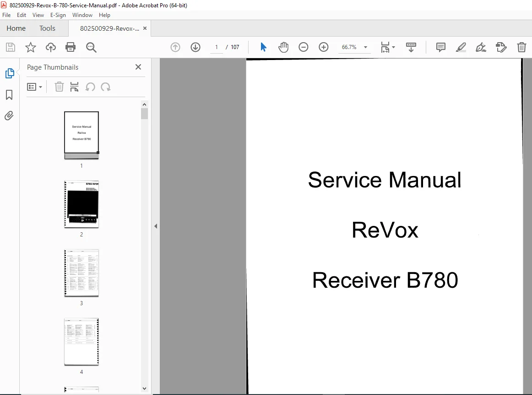This screenshot has height=395, width=532.
Task: Click the 'ReVox' text on page
Action: [385, 230]
